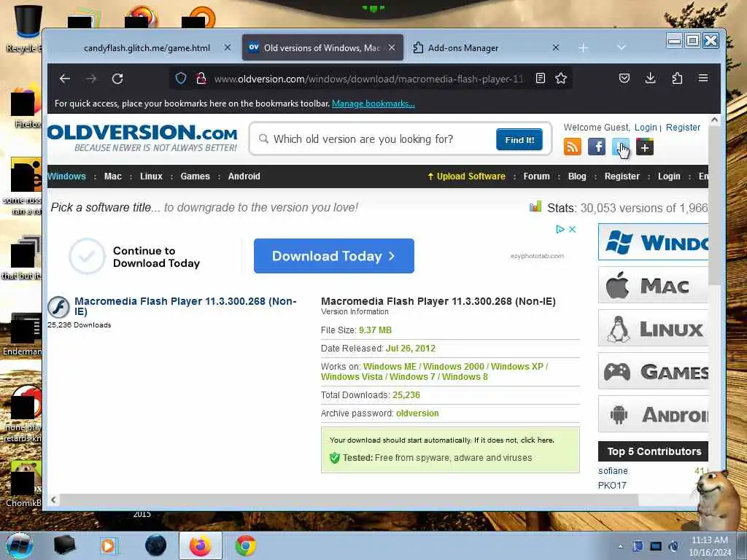
Task: Open the Linux navigation menu item
Action: [152, 176]
